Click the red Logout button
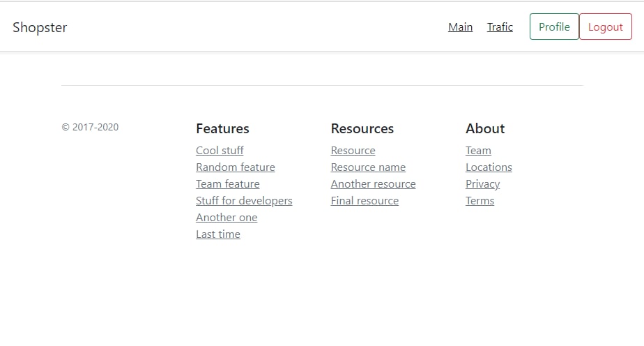 (x=606, y=27)
